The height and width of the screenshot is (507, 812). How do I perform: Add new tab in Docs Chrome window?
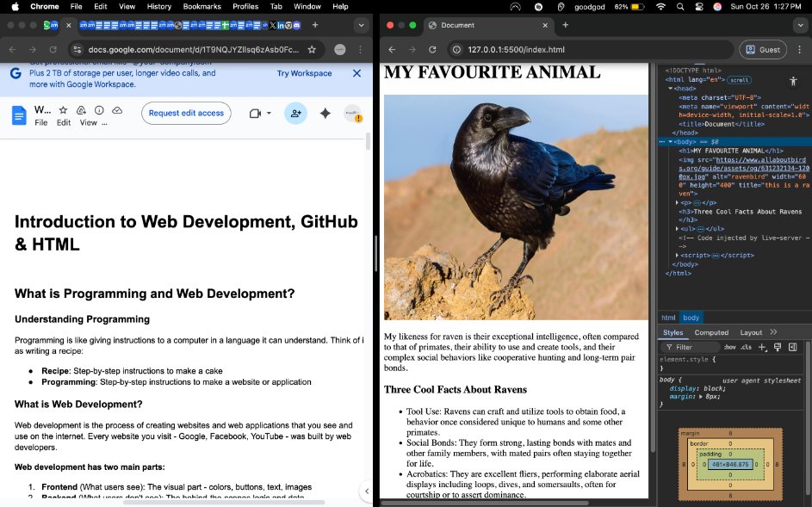click(315, 25)
